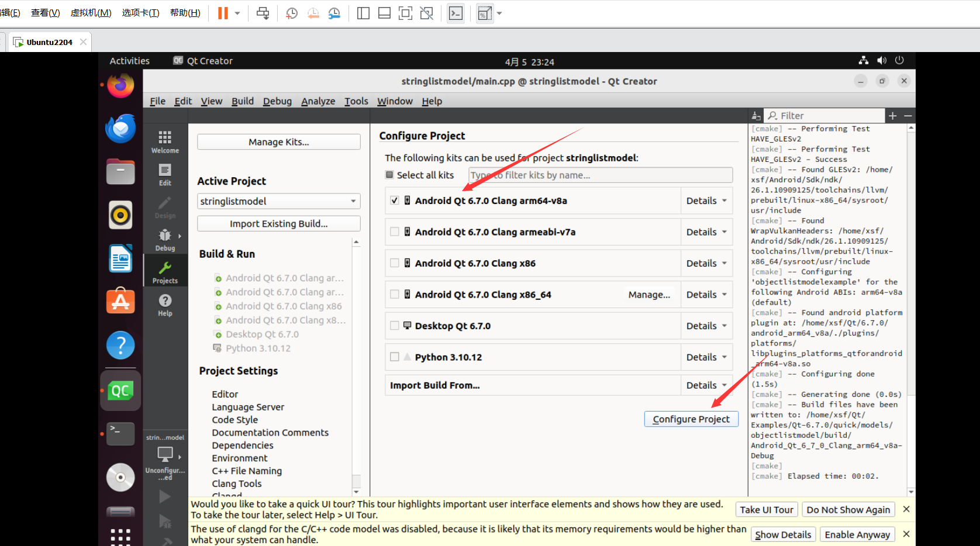This screenshot has height=546, width=980.
Task: Enable Android Qt 6.7.0 Clang x86_64 kit
Action: click(395, 294)
